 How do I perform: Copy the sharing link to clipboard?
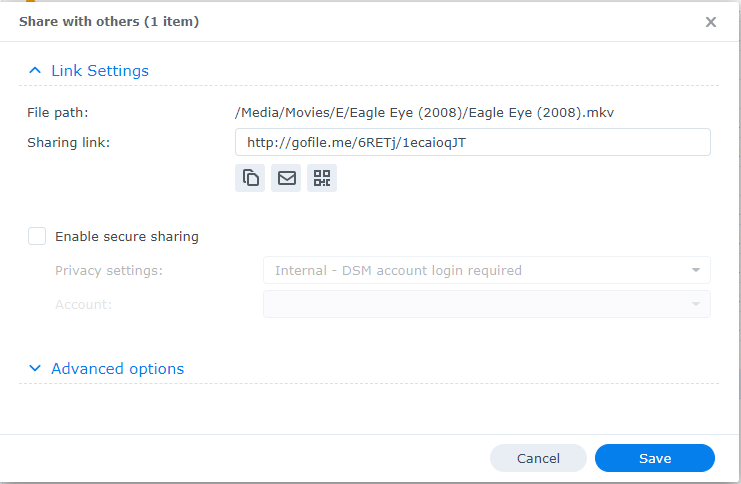point(250,178)
